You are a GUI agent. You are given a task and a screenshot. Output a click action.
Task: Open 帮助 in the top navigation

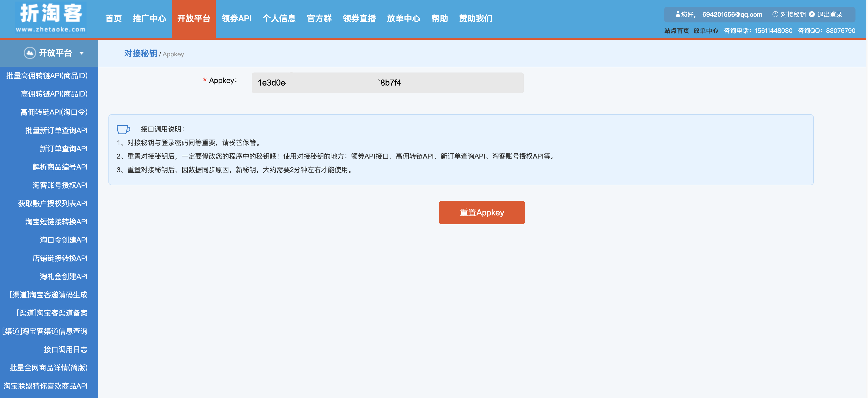coord(439,19)
